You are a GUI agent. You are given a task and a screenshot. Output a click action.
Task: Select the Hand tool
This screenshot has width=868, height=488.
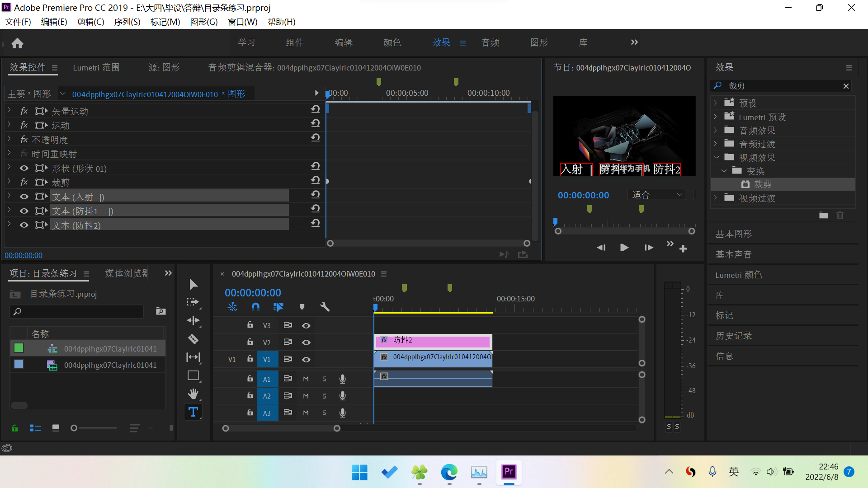click(x=193, y=394)
